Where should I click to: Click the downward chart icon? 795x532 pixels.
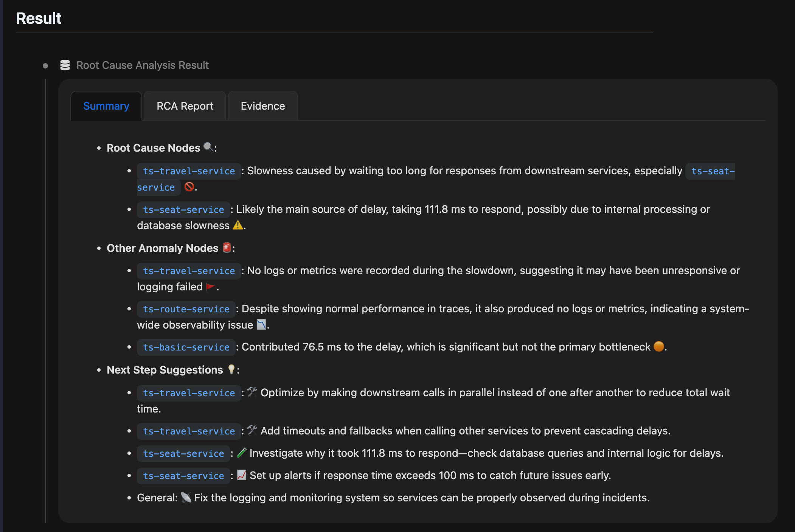261,324
